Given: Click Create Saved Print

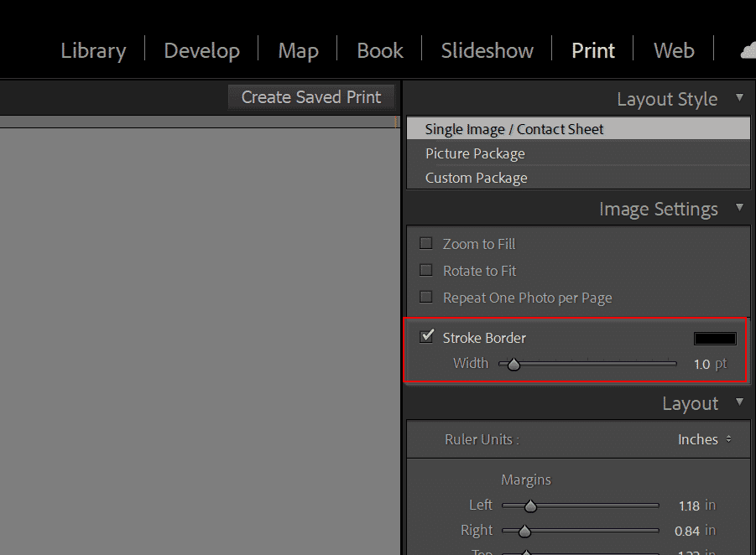Looking at the screenshot, I should (311, 96).
